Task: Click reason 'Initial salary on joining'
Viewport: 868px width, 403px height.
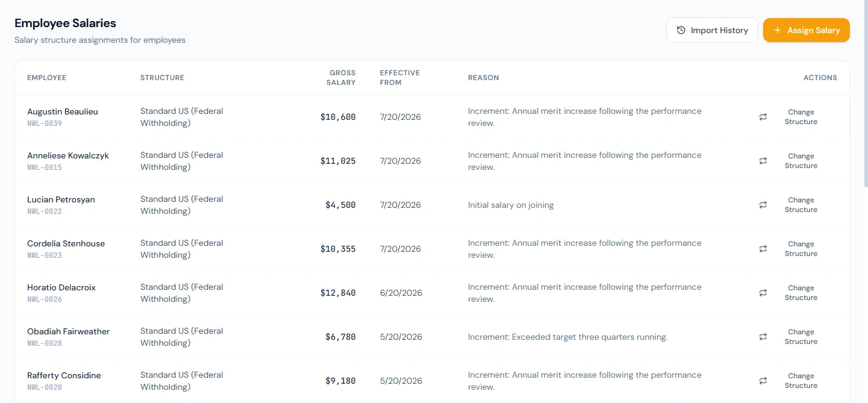Action: 511,205
